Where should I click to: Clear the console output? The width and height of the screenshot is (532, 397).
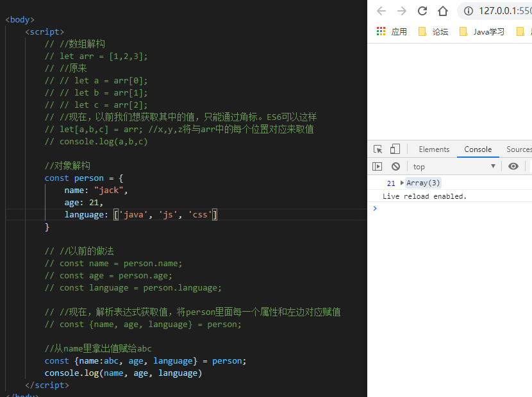coord(395,166)
